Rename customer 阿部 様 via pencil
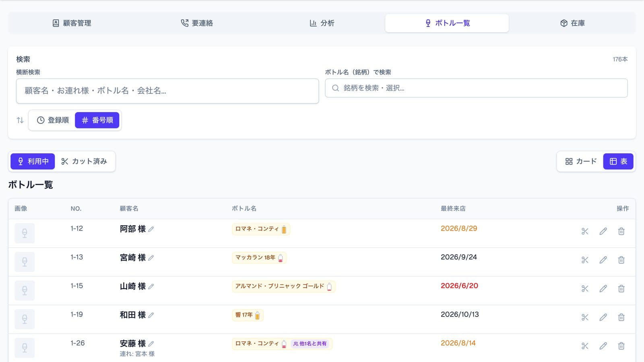This screenshot has height=362, width=644. coord(151,229)
